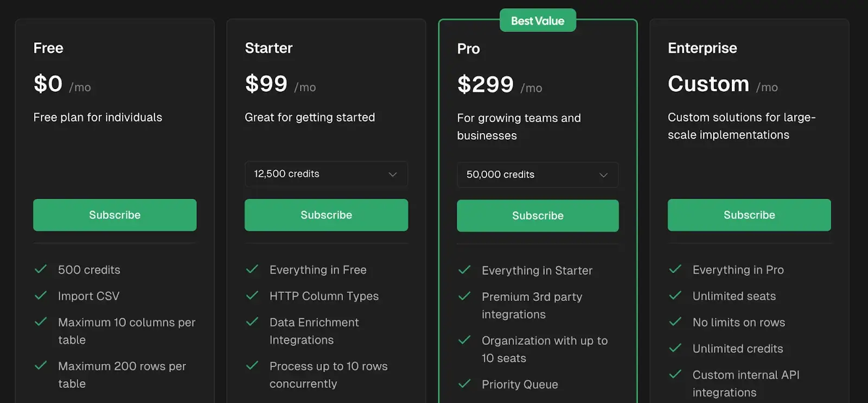Click checkmark beside Priority Queue

point(464,384)
